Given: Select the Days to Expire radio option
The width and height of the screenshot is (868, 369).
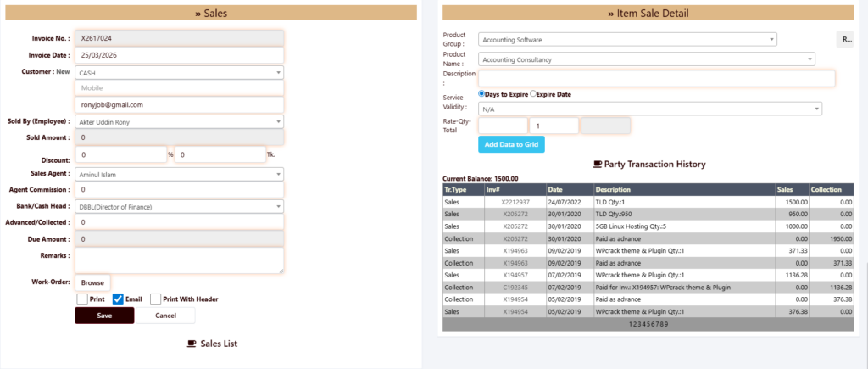Looking at the screenshot, I should tap(482, 93).
